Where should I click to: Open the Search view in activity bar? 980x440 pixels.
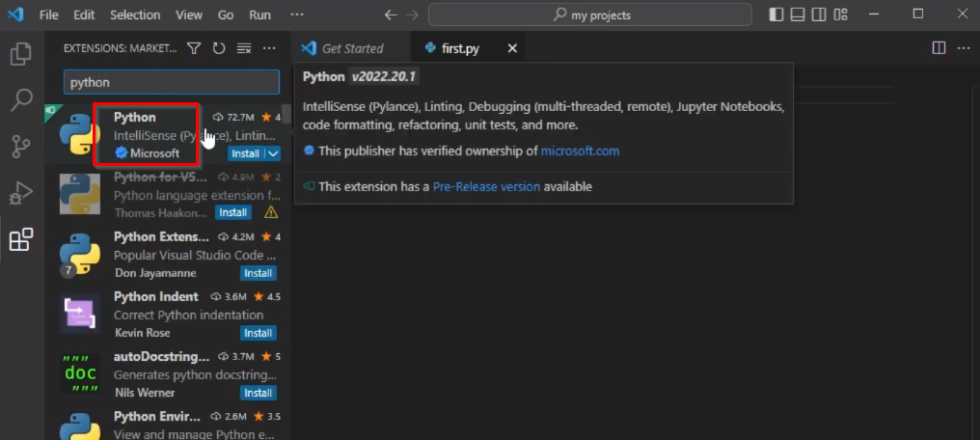click(21, 100)
